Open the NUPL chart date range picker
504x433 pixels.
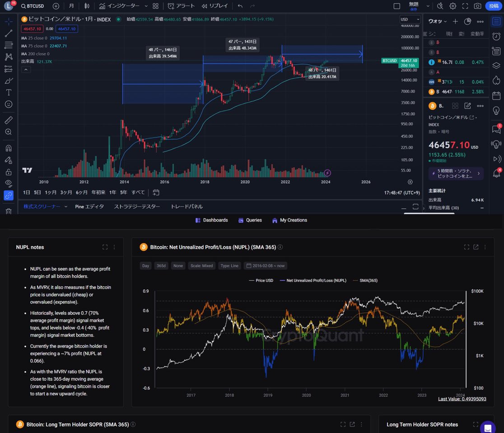(266, 266)
